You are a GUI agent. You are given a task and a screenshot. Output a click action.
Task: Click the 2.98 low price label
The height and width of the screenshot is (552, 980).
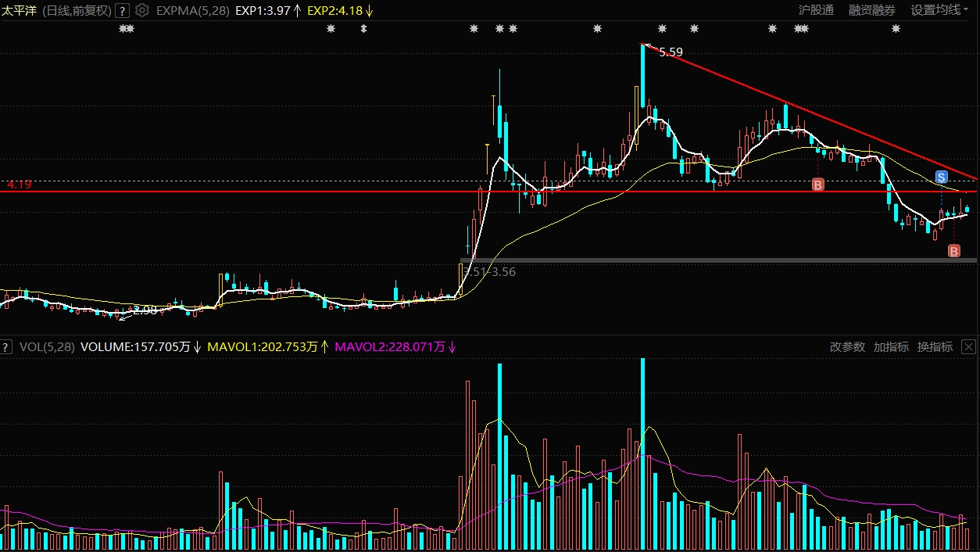[145, 310]
